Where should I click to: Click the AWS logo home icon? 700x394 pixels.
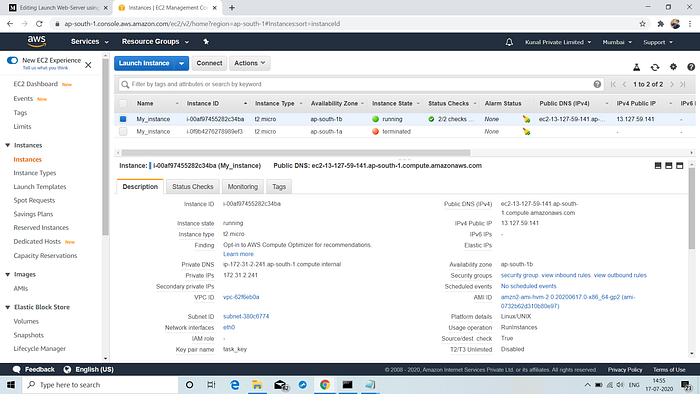(x=37, y=41)
